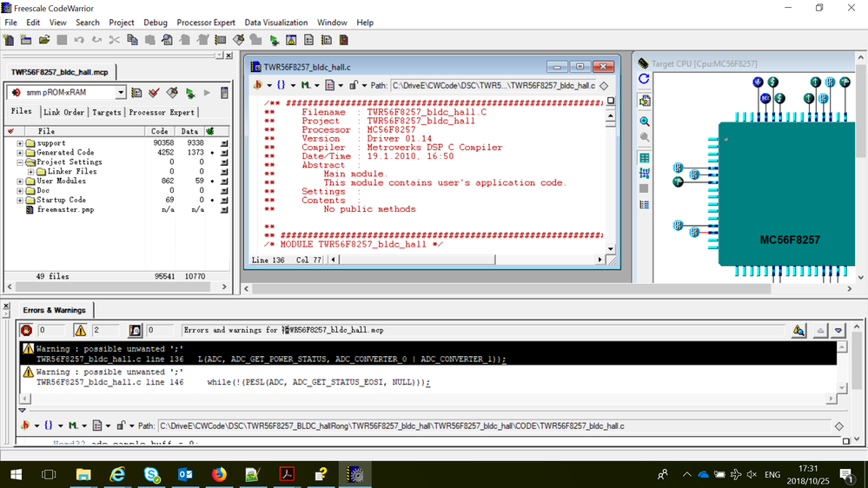This screenshot has width=868, height=488.
Task: Click the Debug green-arrow icon in the main toolbar
Action: [x=274, y=40]
